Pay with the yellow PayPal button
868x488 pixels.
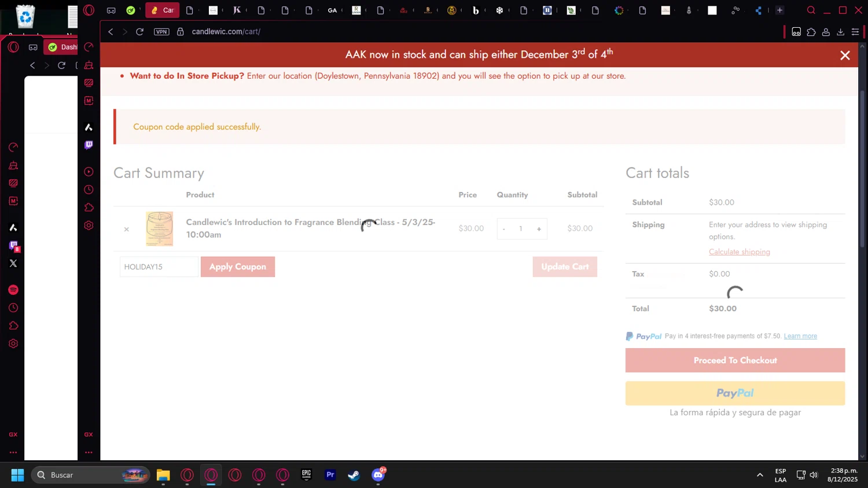(x=735, y=393)
